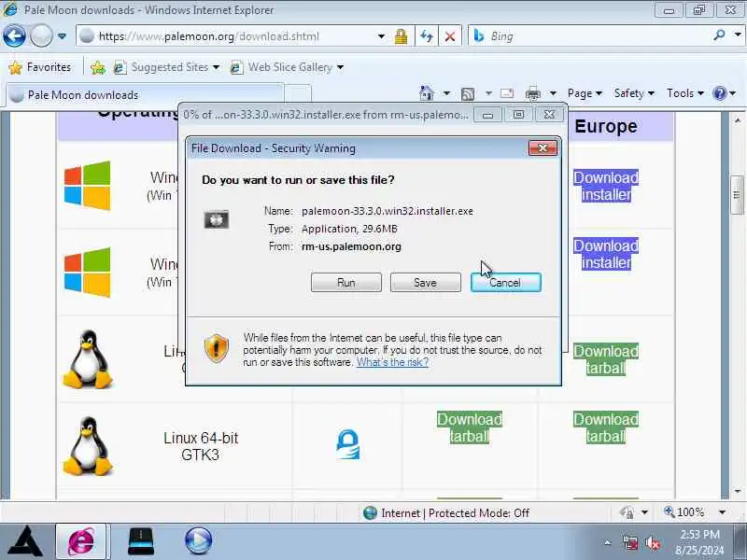Click the Print icon
Screen dimensions: 747x560
coord(532,93)
